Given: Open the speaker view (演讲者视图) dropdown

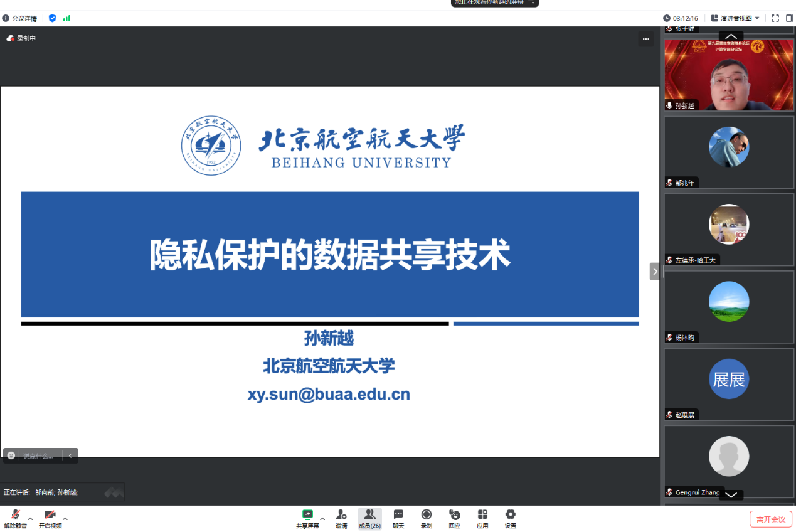Looking at the screenshot, I should tap(735, 18).
